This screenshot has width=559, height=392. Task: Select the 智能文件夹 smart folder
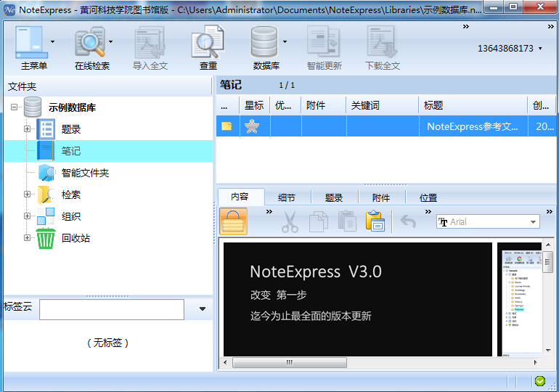click(x=85, y=173)
